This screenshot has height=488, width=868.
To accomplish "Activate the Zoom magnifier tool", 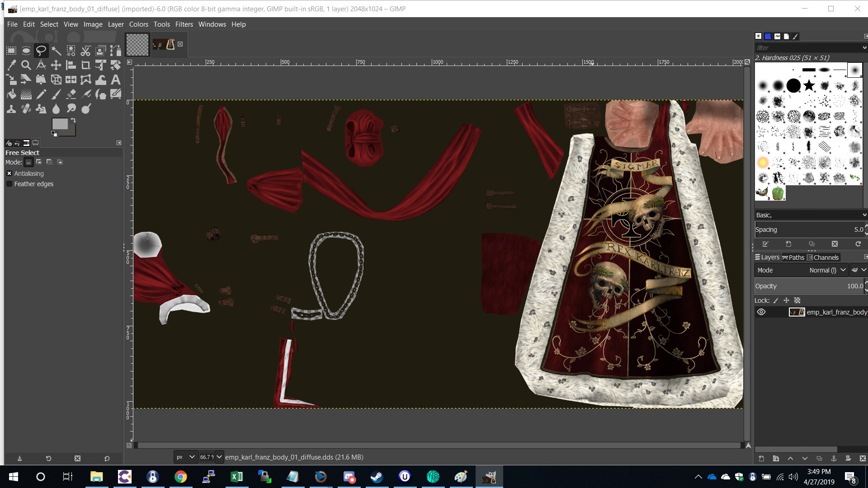I will pyautogui.click(x=26, y=65).
